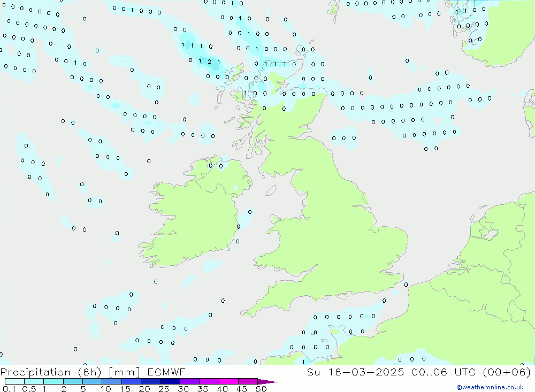Screen dimensions: 535x392
Task: Click the 1–2 mm legend swatch
Action: (53, 381)
